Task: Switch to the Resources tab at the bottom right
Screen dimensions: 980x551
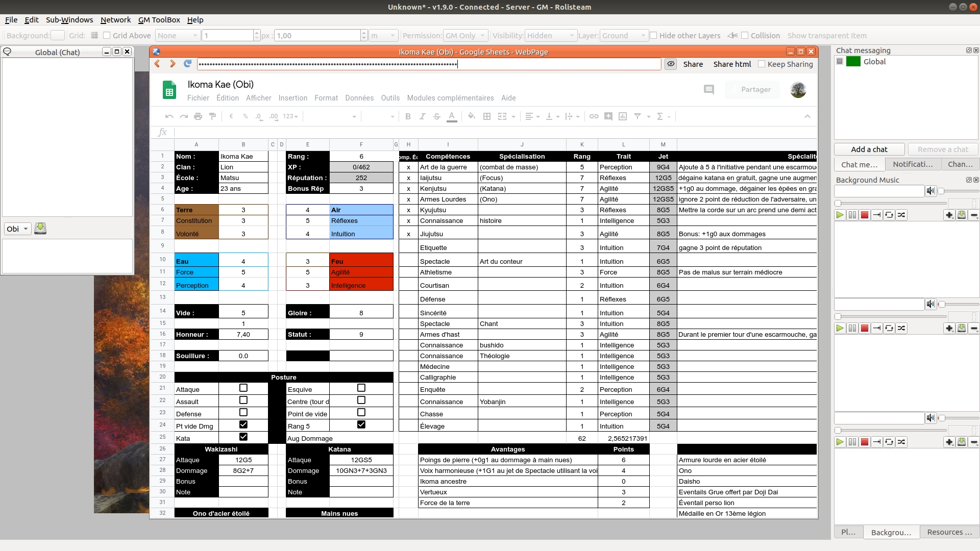Action: click(x=949, y=532)
